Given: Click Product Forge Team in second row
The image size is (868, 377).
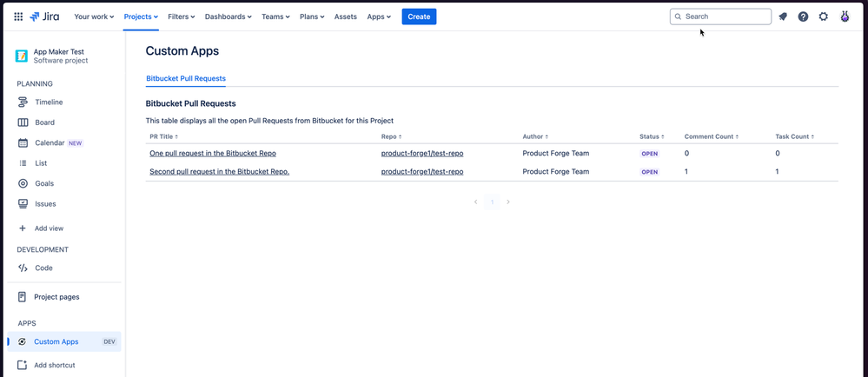Looking at the screenshot, I should click(556, 172).
